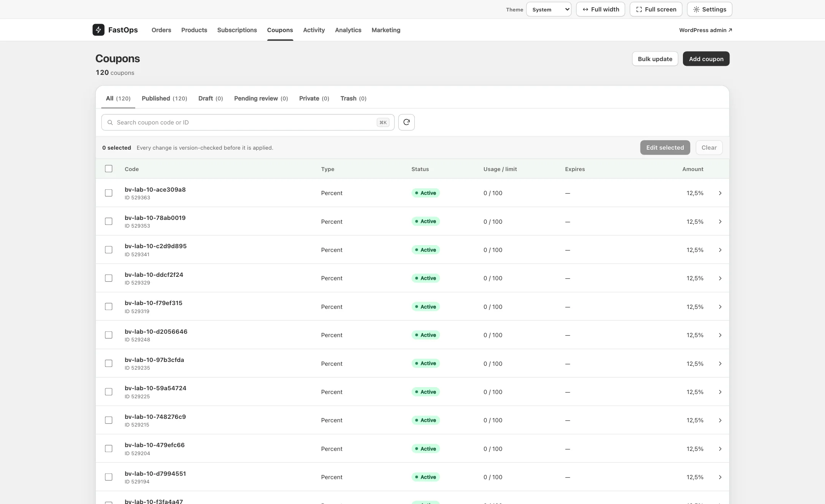
Task: Click the Clear selection button
Action: pyautogui.click(x=709, y=148)
